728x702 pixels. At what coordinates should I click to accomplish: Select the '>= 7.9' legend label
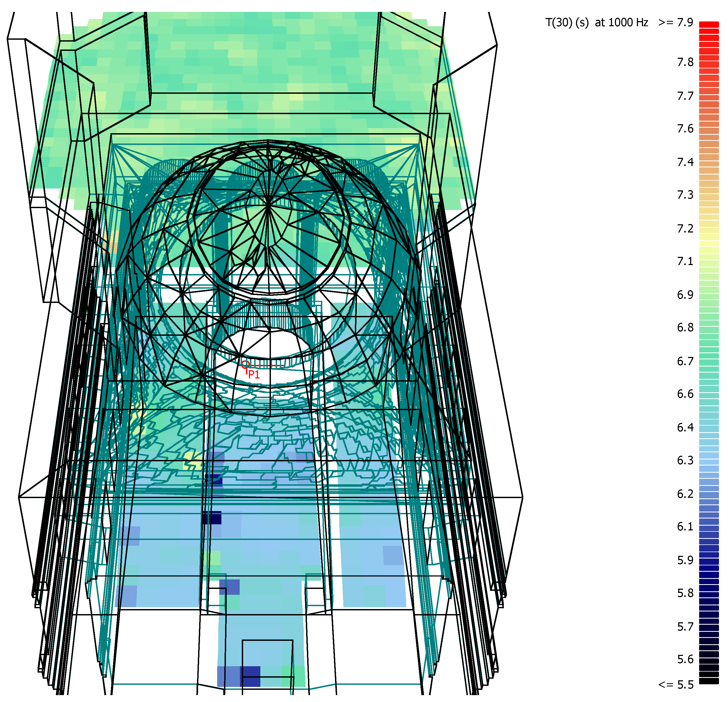click(x=675, y=23)
